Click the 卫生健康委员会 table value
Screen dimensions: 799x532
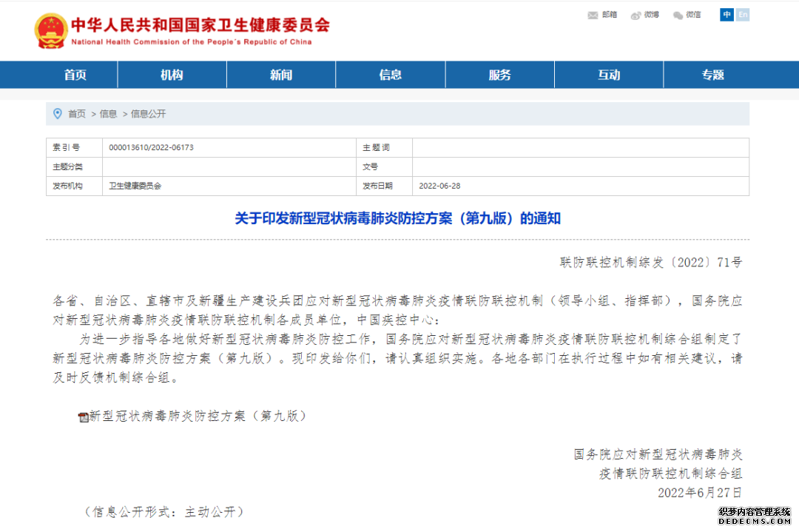[135, 186]
